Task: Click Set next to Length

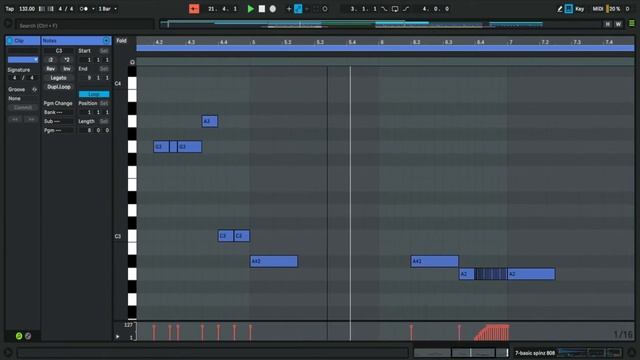Action: tap(104, 121)
